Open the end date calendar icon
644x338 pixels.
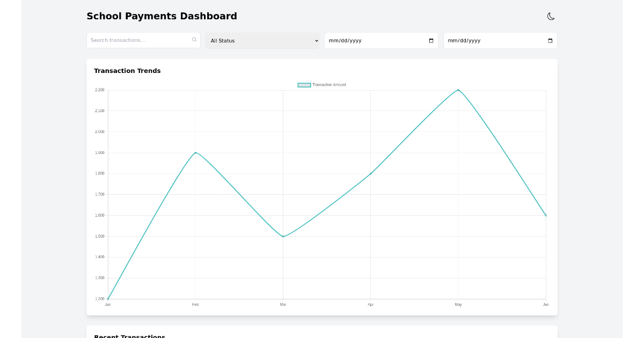click(x=549, y=40)
